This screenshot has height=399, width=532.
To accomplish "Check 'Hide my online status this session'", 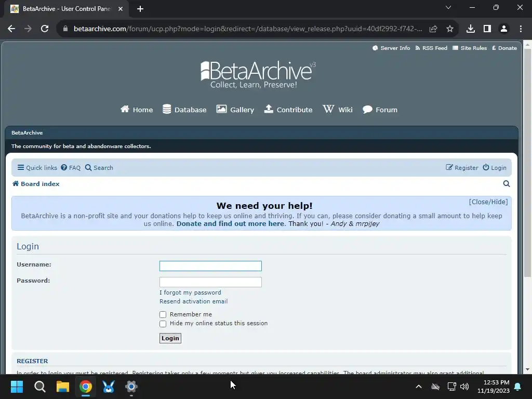I will (x=163, y=324).
